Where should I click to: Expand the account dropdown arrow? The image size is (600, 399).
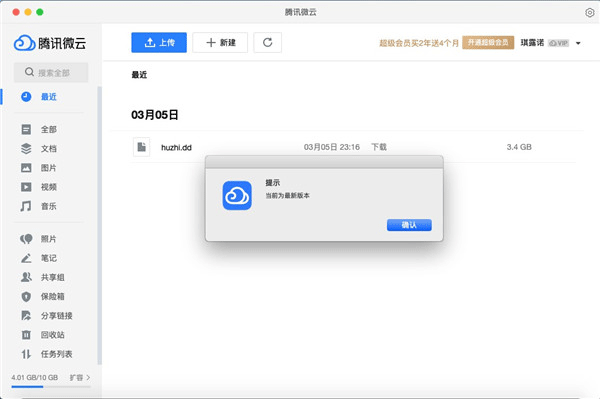click(578, 43)
